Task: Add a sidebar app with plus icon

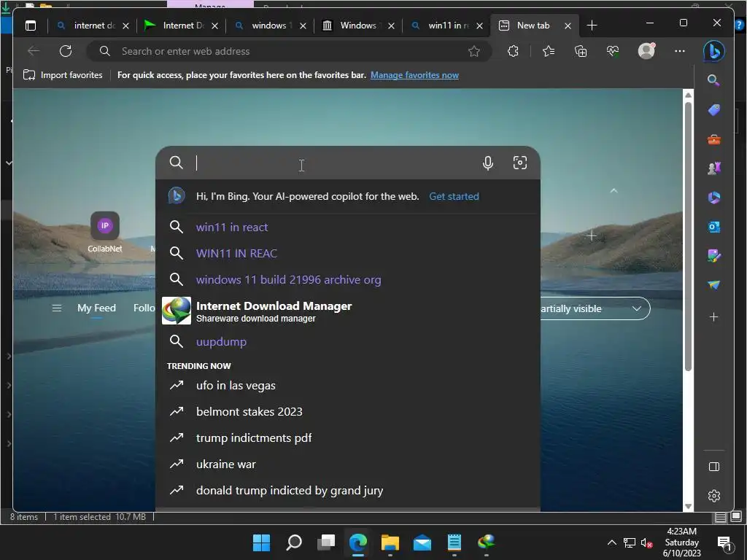Action: 713,317
